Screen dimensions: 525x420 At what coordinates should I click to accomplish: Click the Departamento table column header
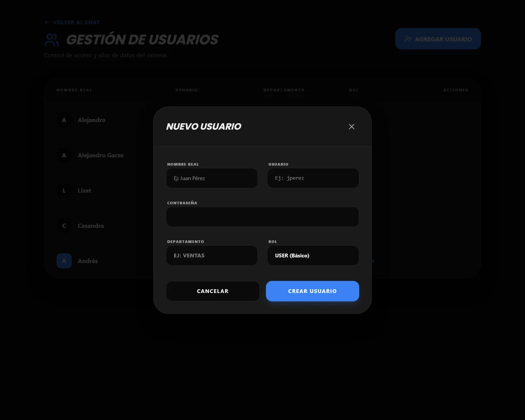[284, 90]
